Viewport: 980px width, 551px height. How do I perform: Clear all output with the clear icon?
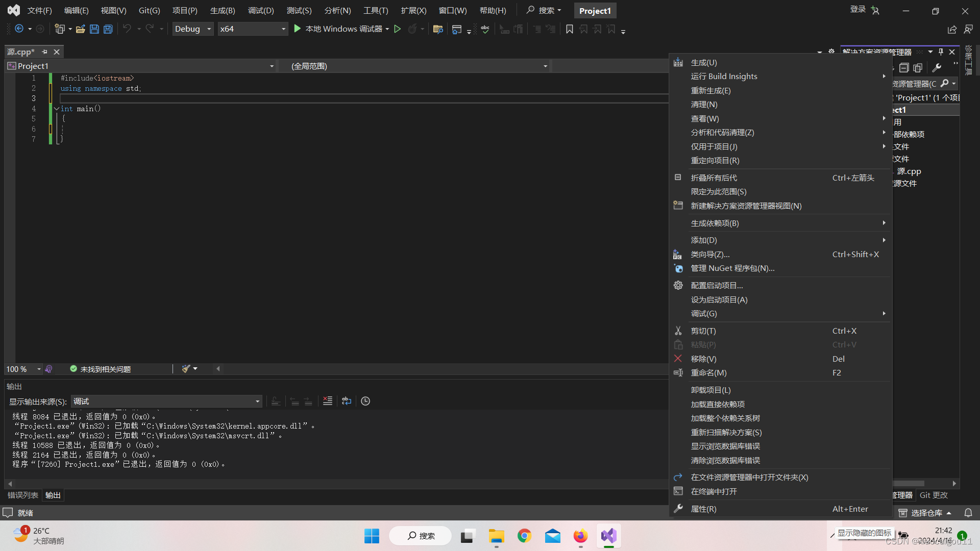coord(328,401)
